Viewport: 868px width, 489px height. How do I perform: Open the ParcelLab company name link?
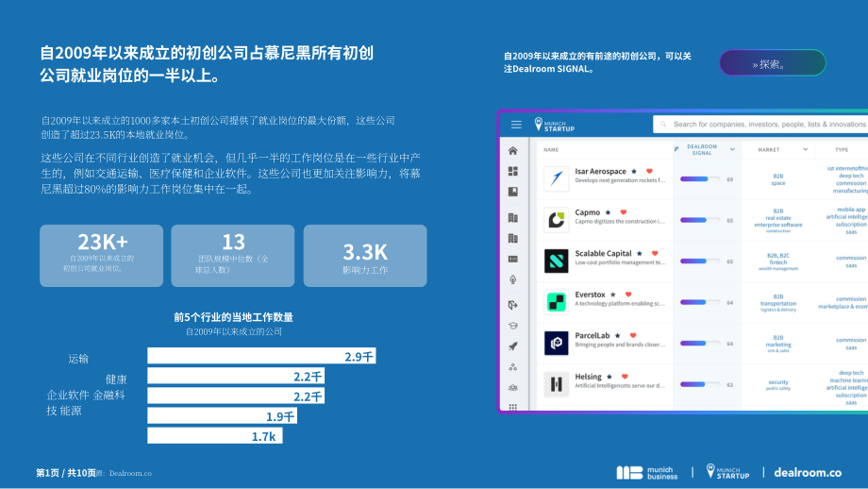592,336
